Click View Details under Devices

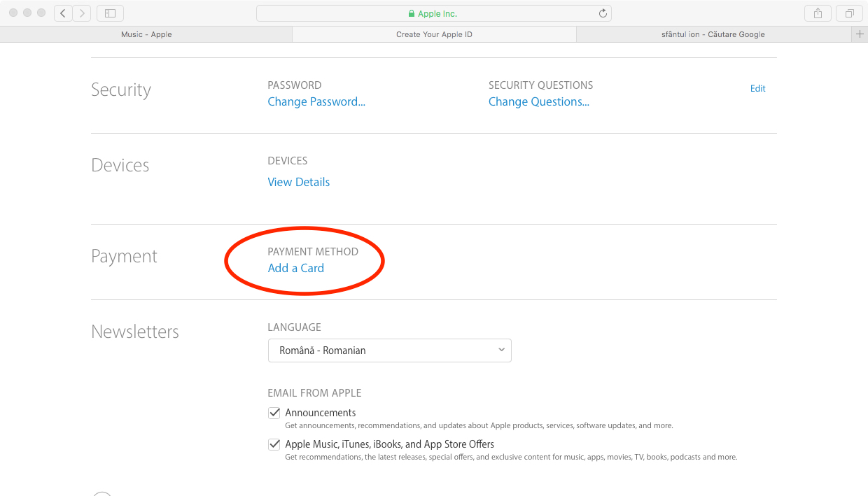[x=298, y=182]
